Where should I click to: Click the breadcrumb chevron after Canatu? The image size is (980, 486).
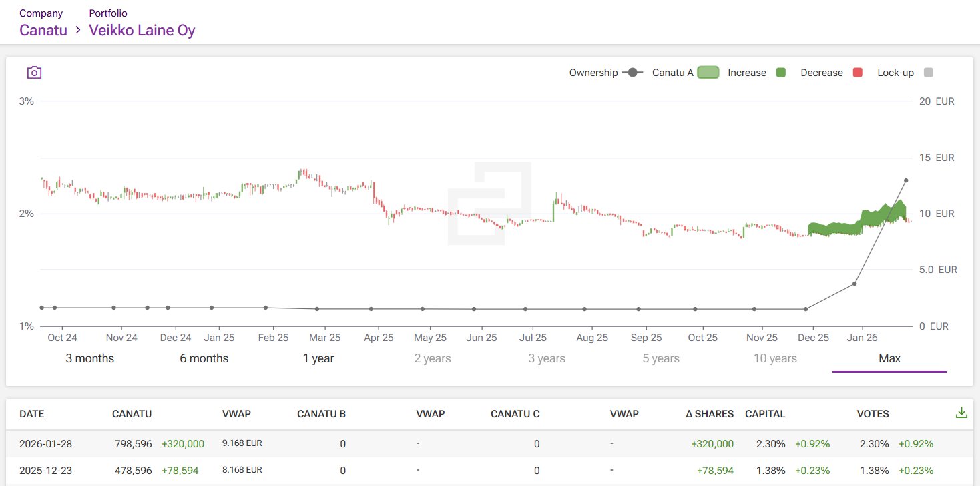(x=78, y=31)
